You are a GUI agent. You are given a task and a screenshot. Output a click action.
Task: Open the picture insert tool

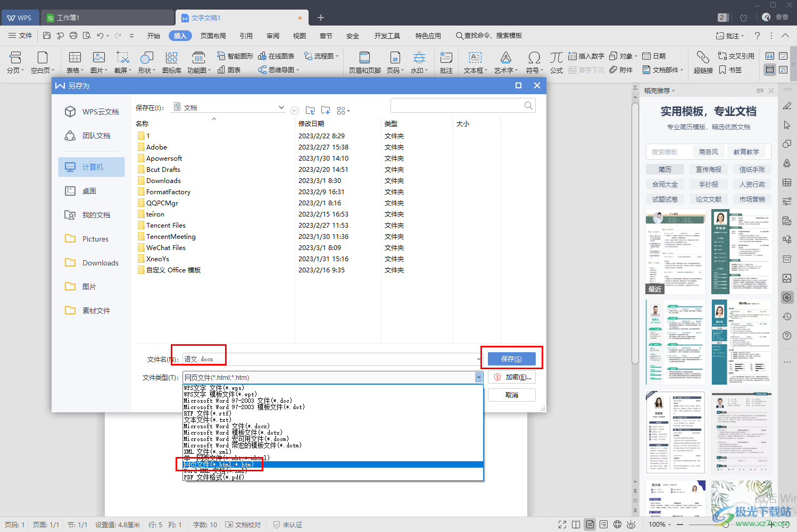coord(98,62)
